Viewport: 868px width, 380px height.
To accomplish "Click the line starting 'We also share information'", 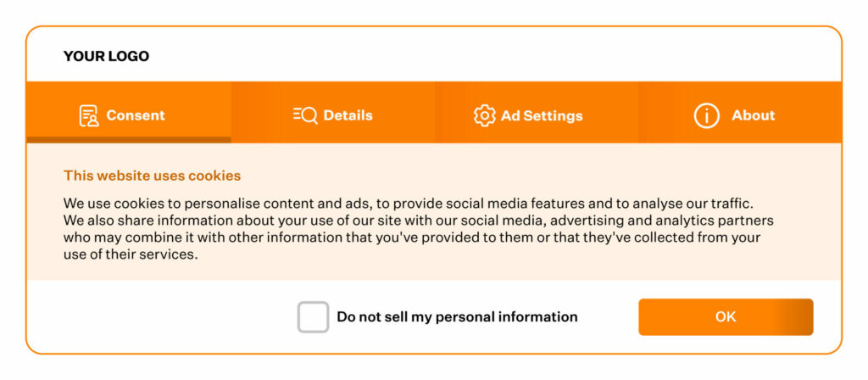I will coord(419,221).
